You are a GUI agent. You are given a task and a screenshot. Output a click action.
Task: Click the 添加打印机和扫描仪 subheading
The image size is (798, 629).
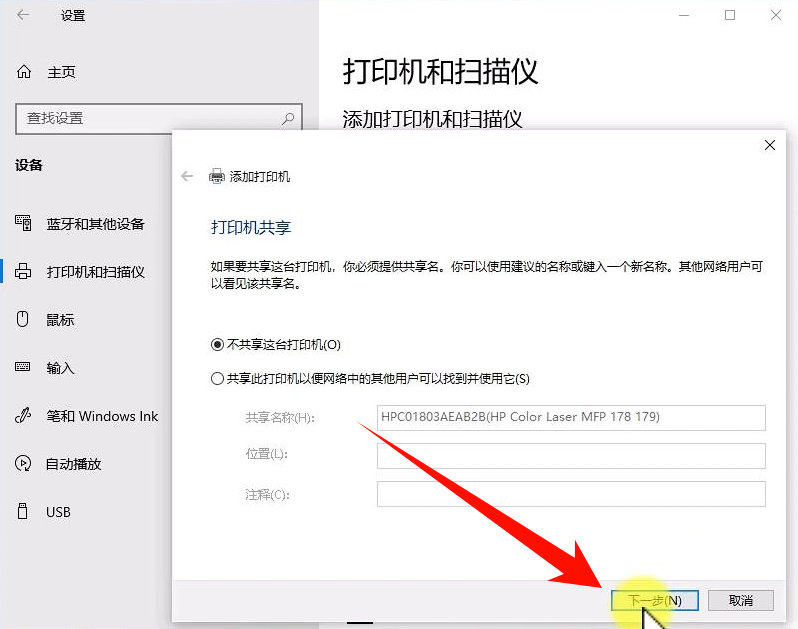point(432,119)
